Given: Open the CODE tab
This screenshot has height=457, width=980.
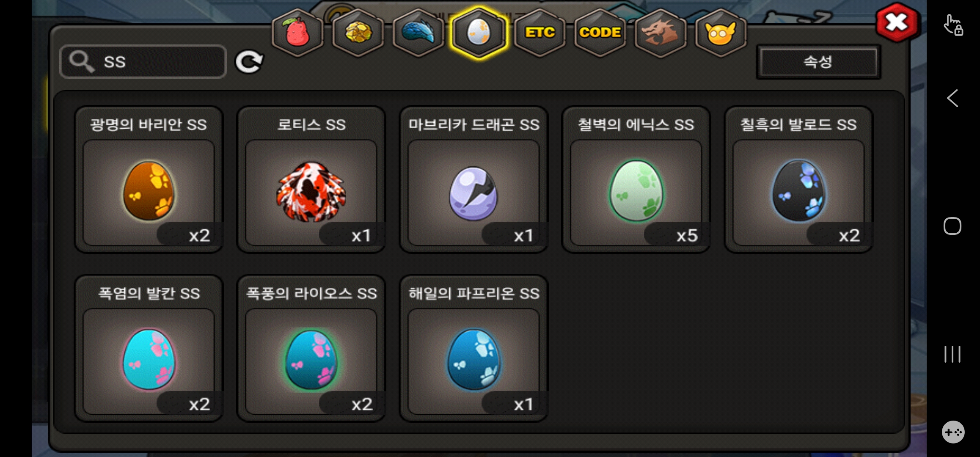Looking at the screenshot, I should [600, 33].
